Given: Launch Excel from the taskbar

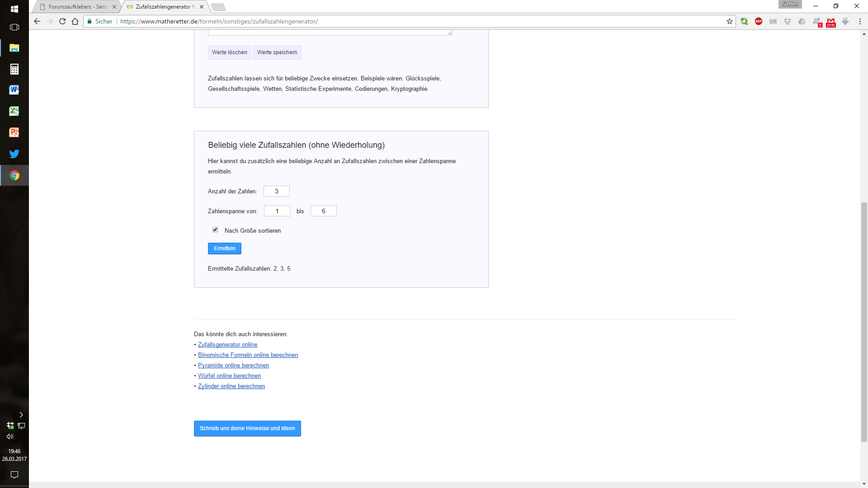Looking at the screenshot, I should [14, 111].
